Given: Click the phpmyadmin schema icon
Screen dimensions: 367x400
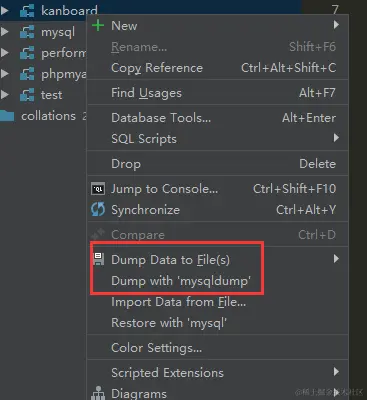Looking at the screenshot, I should tap(27, 74).
